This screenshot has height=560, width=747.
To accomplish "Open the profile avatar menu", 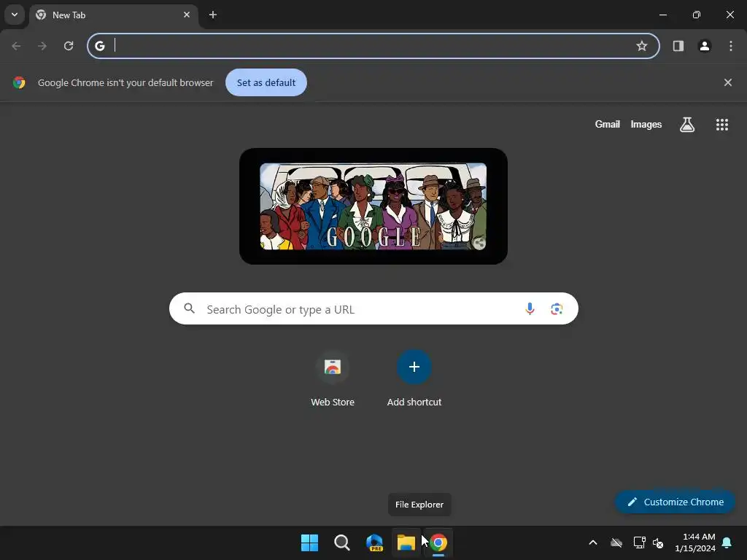I will tap(704, 46).
